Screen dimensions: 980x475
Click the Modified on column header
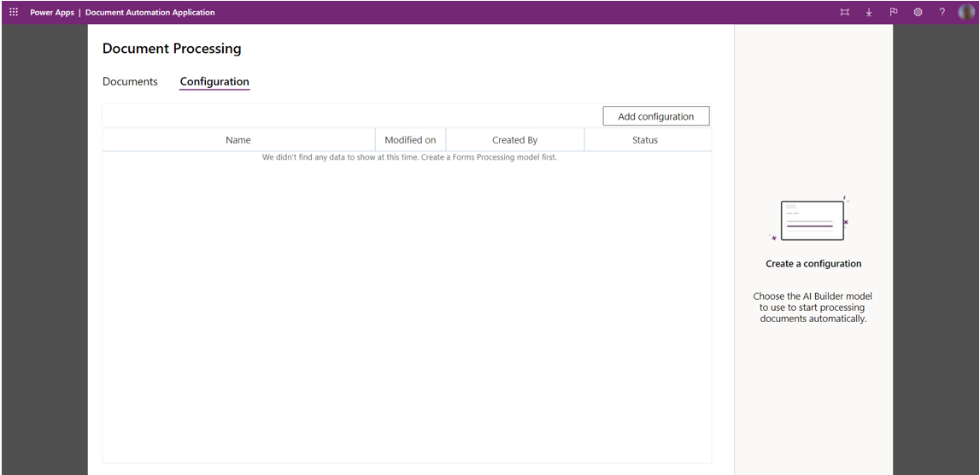tap(410, 140)
